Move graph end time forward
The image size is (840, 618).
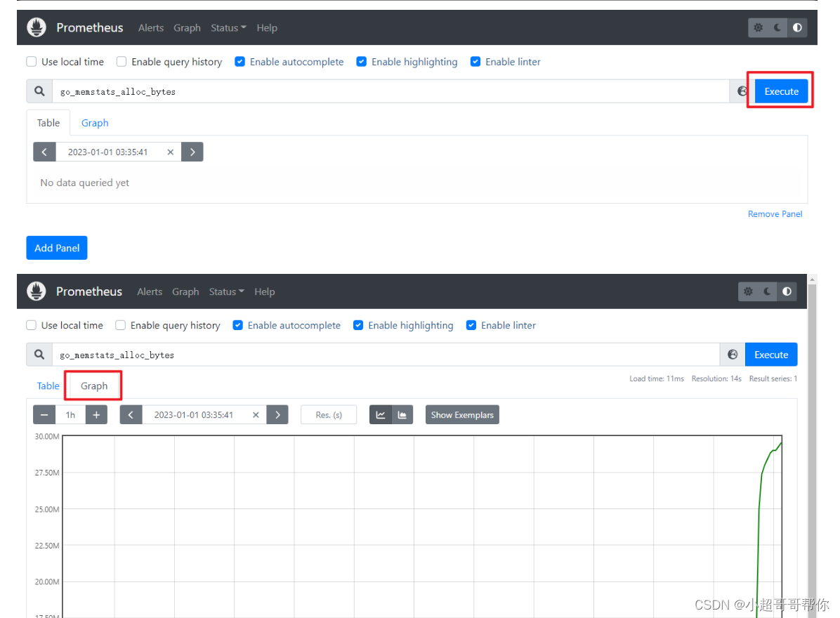point(277,415)
